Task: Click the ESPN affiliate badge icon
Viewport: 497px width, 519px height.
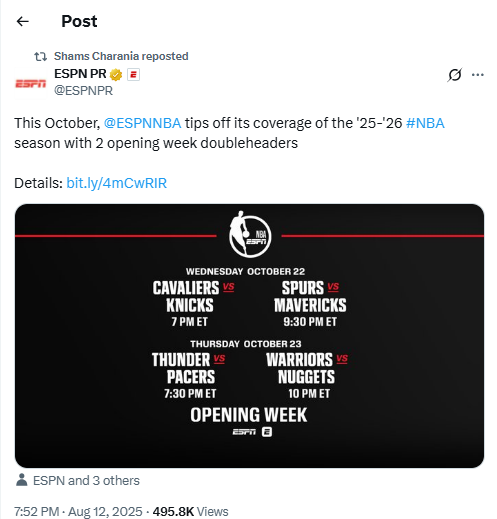Action: 133,75
